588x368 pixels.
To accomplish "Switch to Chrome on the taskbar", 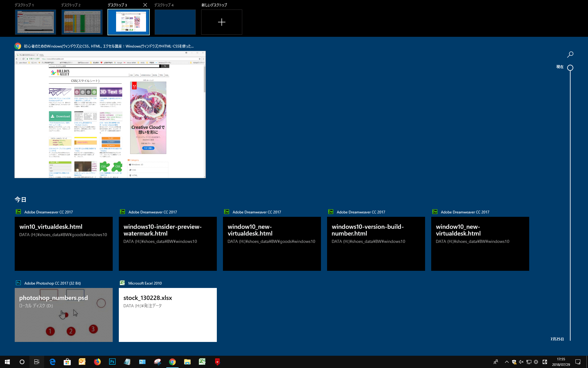I will point(172,362).
